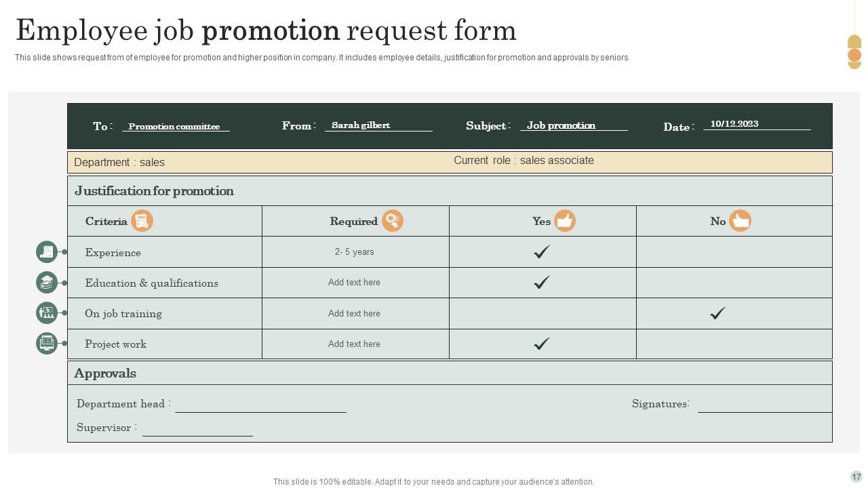Click the orange circle decoration top right
This screenshot has height=488, width=868.
[854, 55]
